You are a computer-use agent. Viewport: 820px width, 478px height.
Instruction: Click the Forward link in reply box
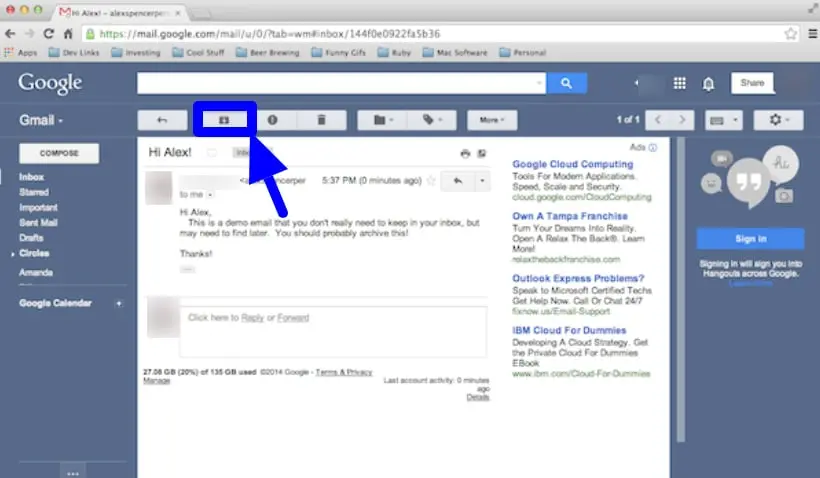(x=293, y=317)
